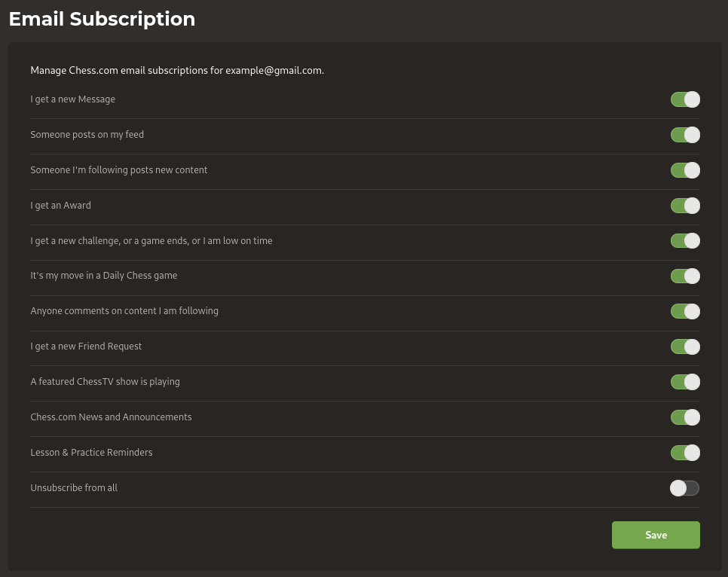Viewport: 728px width, 577px height.
Task: Click the 'I get a new Friend Request' label text
Action: [86, 347]
